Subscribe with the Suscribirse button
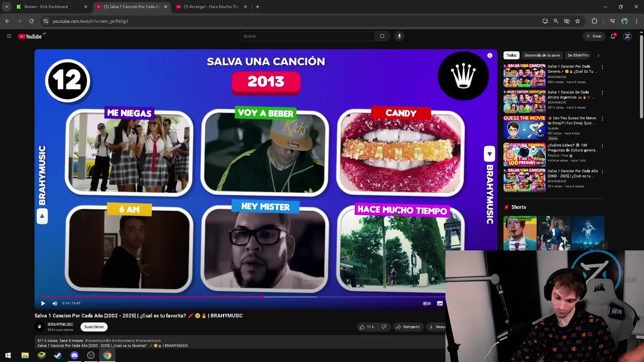The width and height of the screenshot is (644, 362). tap(94, 327)
